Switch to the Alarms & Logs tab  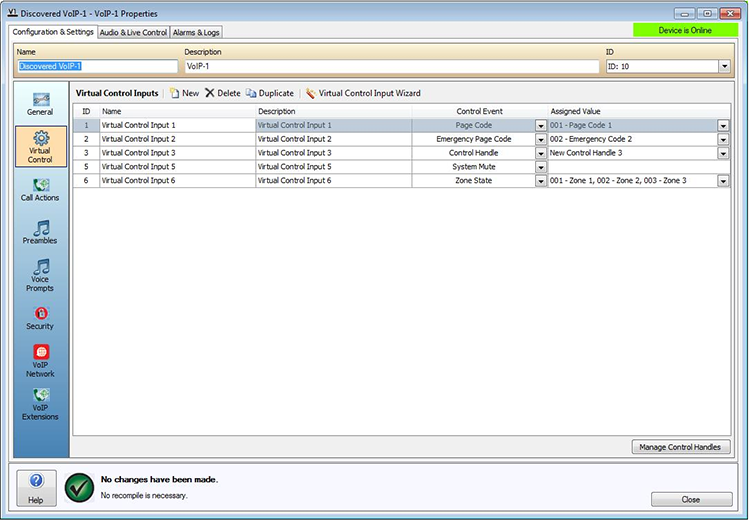click(196, 32)
